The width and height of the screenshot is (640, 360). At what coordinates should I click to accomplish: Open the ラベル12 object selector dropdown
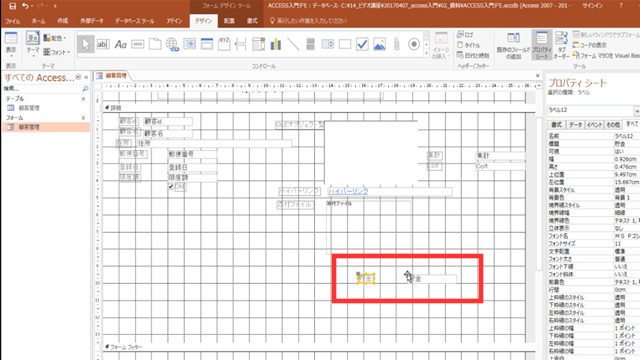click(x=636, y=111)
